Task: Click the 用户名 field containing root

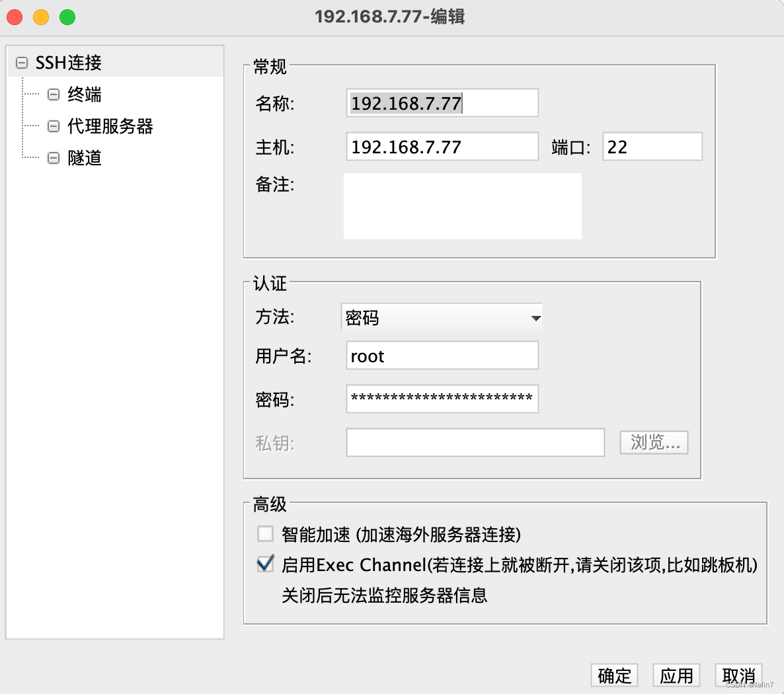Action: 442,356
